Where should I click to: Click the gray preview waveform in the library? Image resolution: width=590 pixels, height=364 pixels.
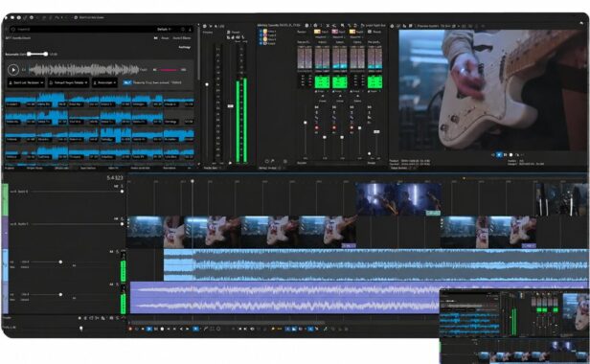click(x=84, y=70)
